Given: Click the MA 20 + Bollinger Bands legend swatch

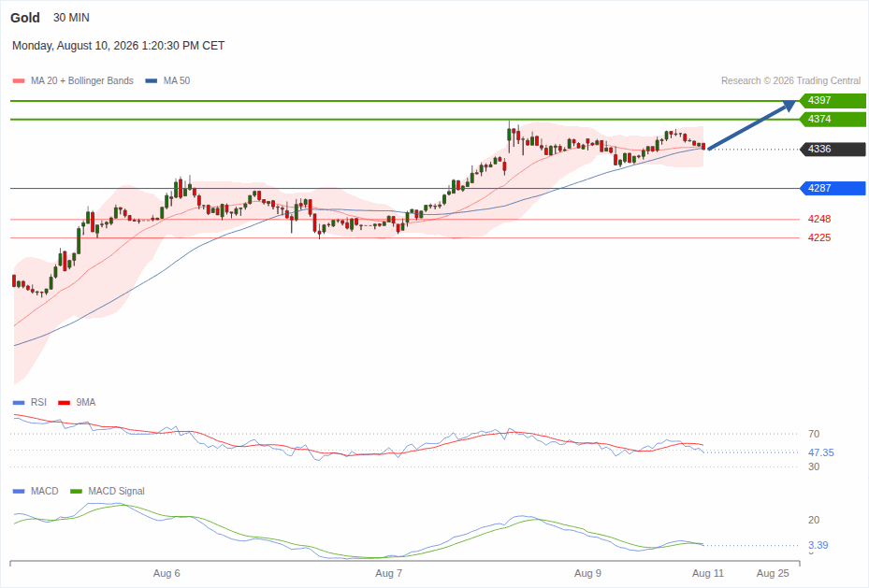Looking at the screenshot, I should 19,80.
